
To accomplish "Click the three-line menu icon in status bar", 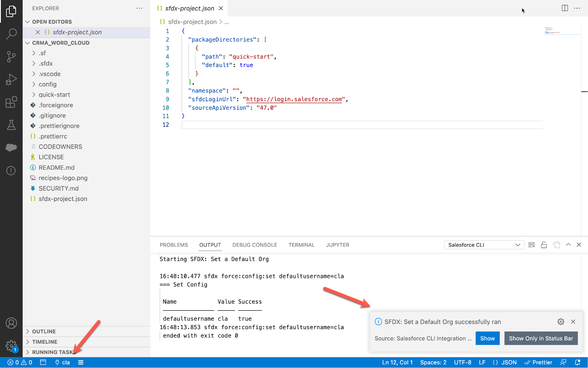I will (x=81, y=362).
